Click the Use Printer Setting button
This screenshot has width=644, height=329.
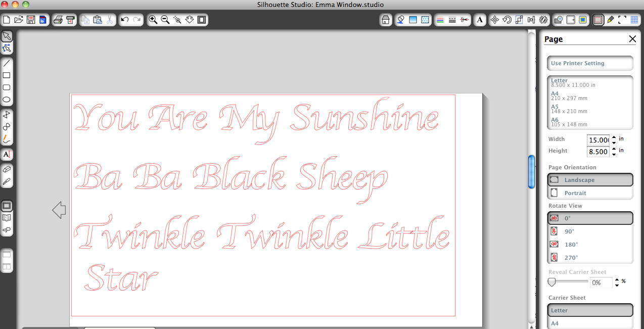590,63
